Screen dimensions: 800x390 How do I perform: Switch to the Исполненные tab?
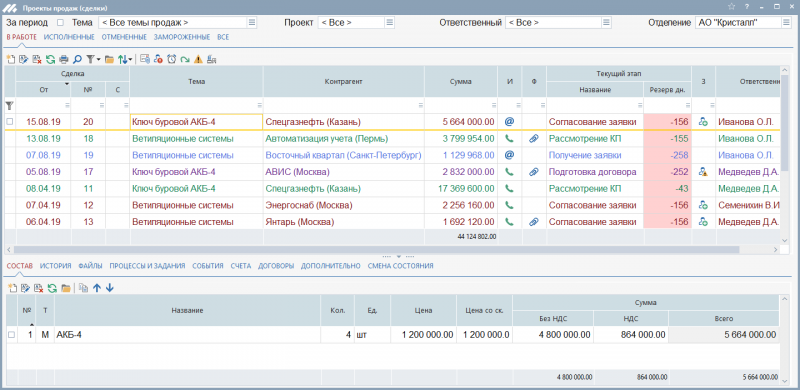[x=69, y=37]
